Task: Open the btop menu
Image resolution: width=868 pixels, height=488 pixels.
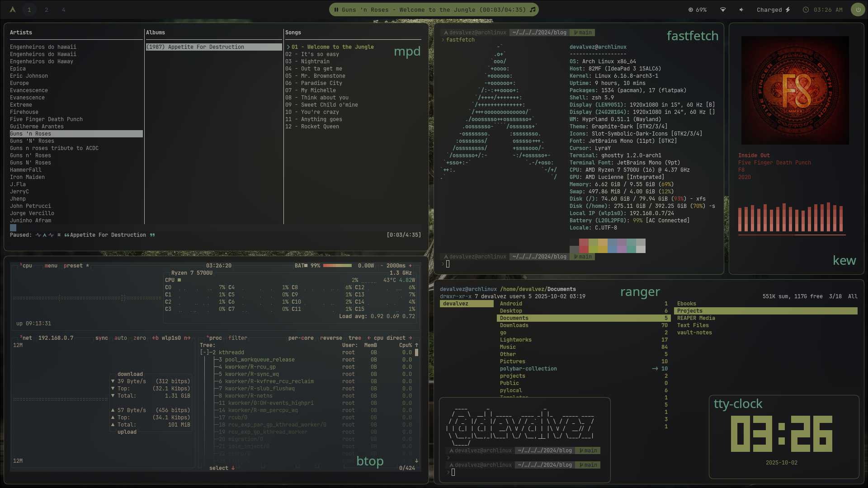Action: 51,266
